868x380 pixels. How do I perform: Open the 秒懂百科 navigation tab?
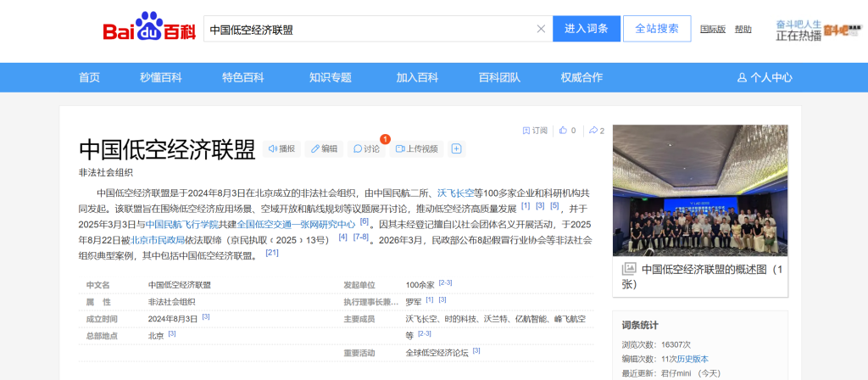coord(161,77)
